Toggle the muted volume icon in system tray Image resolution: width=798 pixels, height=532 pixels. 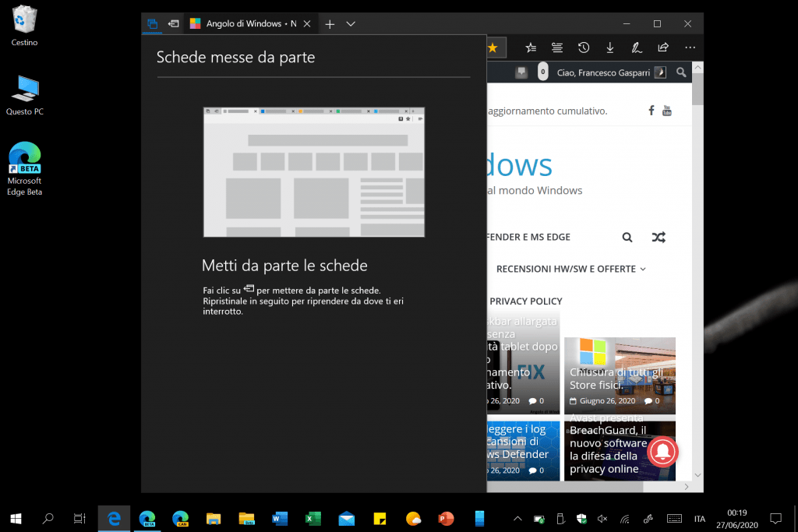click(602, 519)
